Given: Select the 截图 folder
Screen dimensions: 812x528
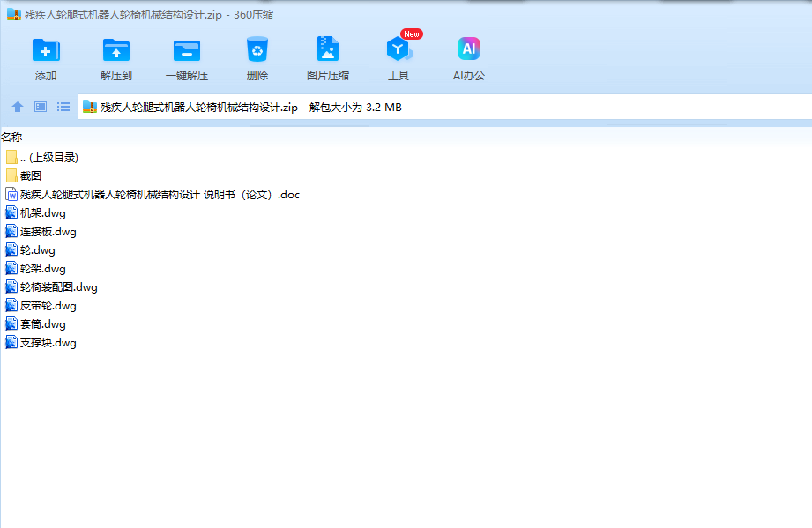Looking at the screenshot, I should (x=23, y=176).
